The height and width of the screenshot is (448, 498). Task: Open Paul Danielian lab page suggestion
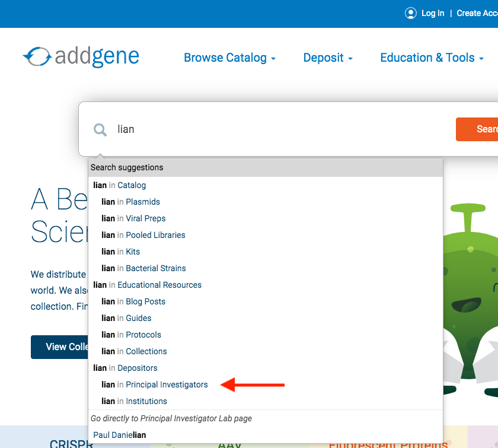coord(119,435)
